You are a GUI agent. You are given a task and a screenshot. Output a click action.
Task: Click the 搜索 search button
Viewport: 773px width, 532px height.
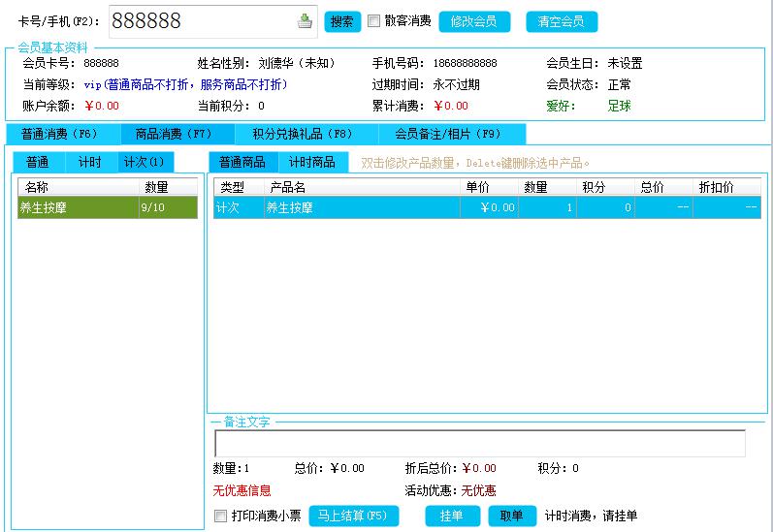(x=342, y=21)
